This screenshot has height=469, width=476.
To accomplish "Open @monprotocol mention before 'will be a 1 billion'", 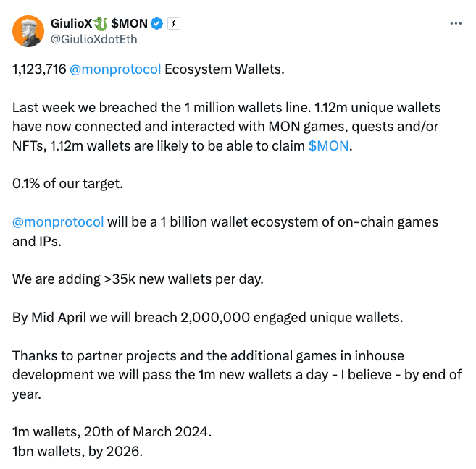I will [58, 222].
